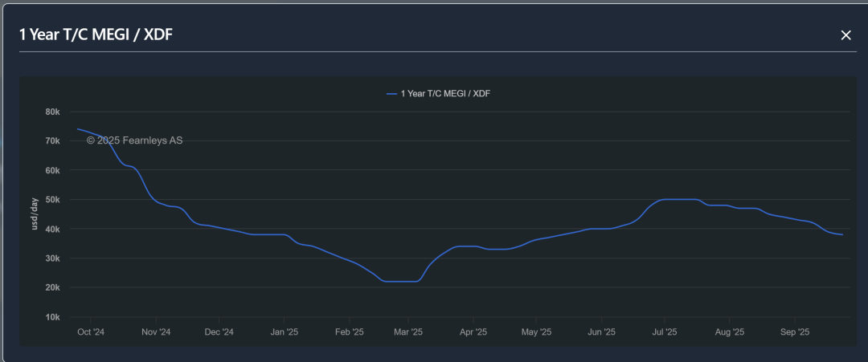The height and width of the screenshot is (362, 868).
Task: Click the Dec '24 x-axis label
Action: pyautogui.click(x=219, y=332)
